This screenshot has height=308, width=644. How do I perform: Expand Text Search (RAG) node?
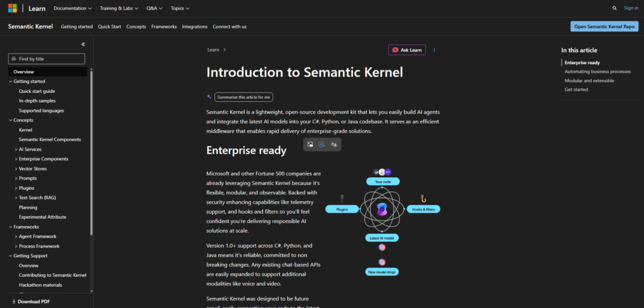click(16, 197)
